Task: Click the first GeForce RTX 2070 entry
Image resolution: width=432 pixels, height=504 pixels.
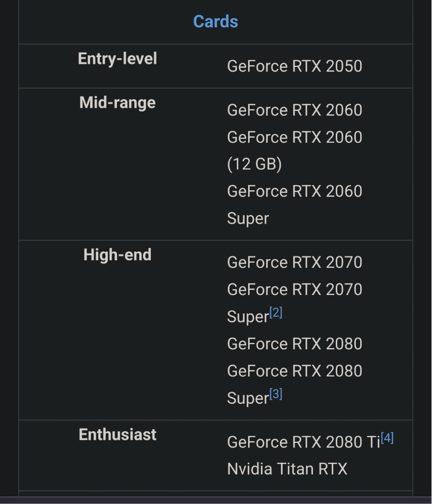Action: (294, 263)
